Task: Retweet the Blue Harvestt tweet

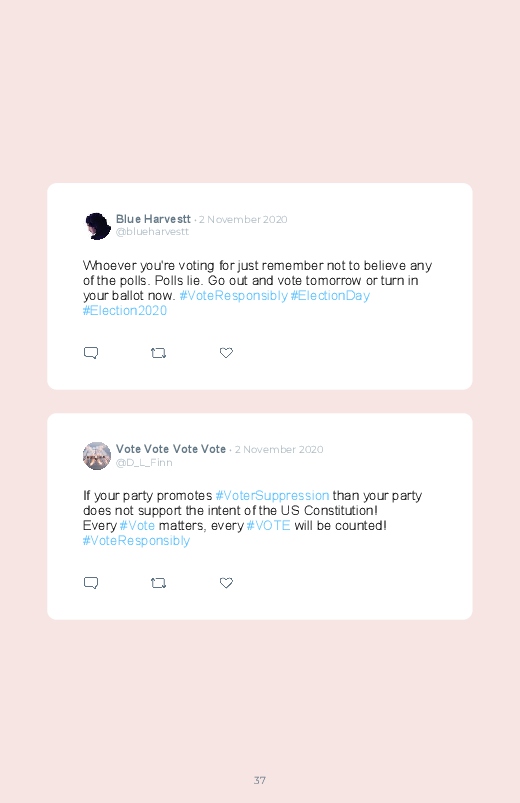Action: coord(158,353)
